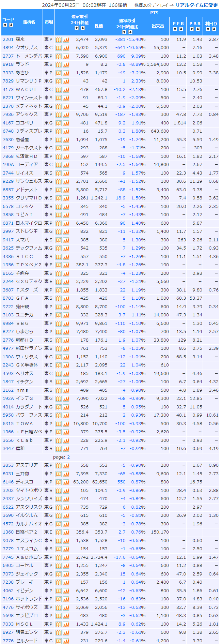
Task: Show chart icon for ランド row
Action: click(66, 64)
